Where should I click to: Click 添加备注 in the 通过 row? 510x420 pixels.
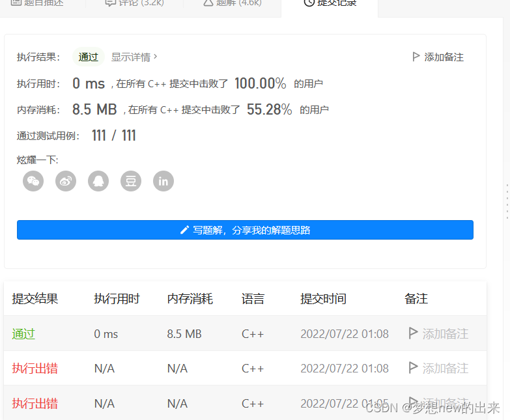(446, 334)
